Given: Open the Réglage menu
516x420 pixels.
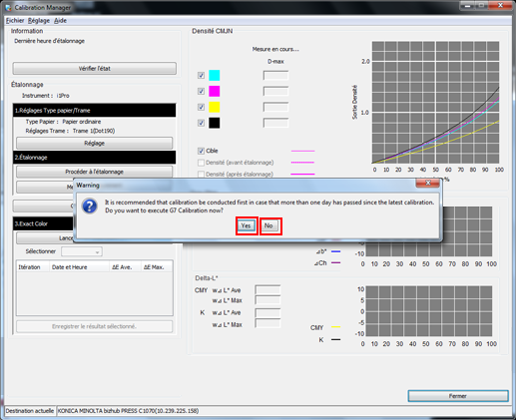Looking at the screenshot, I should point(39,21).
